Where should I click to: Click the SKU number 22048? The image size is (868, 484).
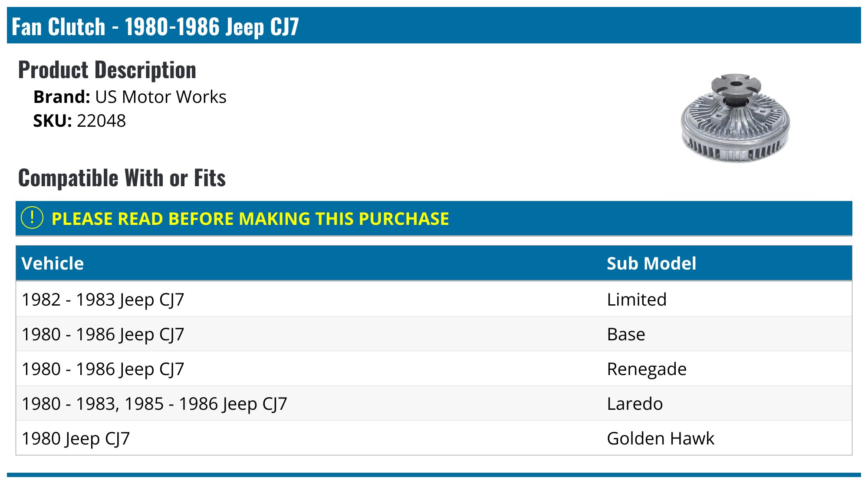pos(101,121)
